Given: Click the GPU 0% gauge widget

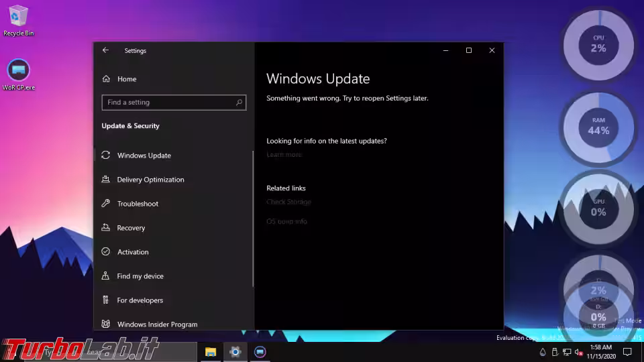Looking at the screenshot, I should pos(598,208).
